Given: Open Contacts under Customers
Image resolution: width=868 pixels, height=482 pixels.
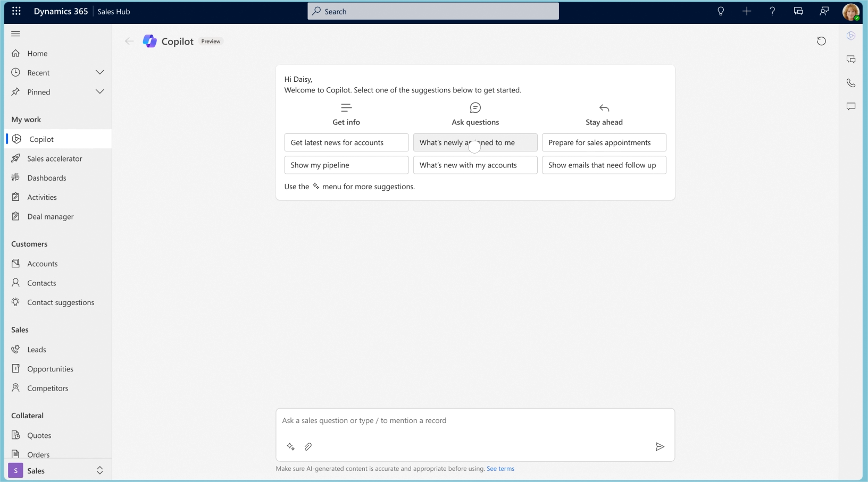Looking at the screenshot, I should tap(58, 283).
